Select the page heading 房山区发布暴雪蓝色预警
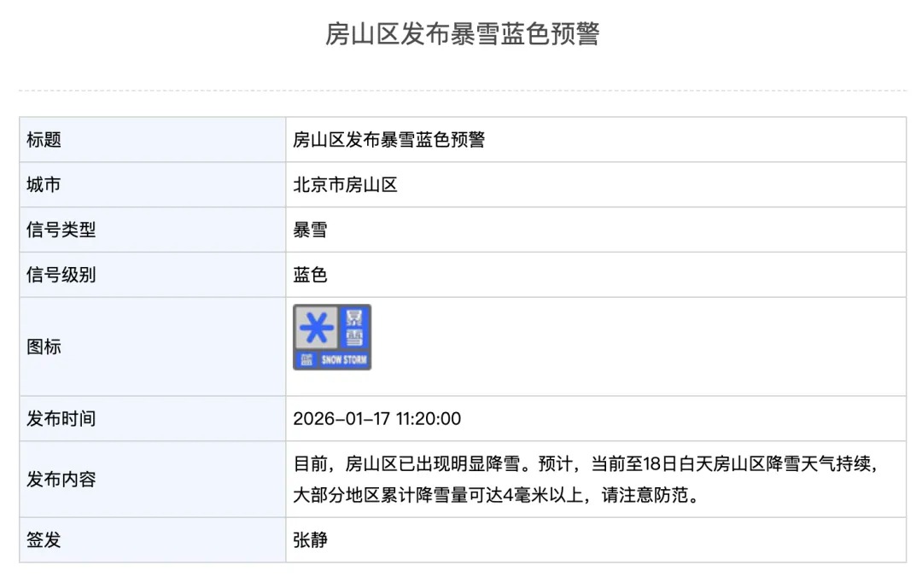 tap(462, 34)
